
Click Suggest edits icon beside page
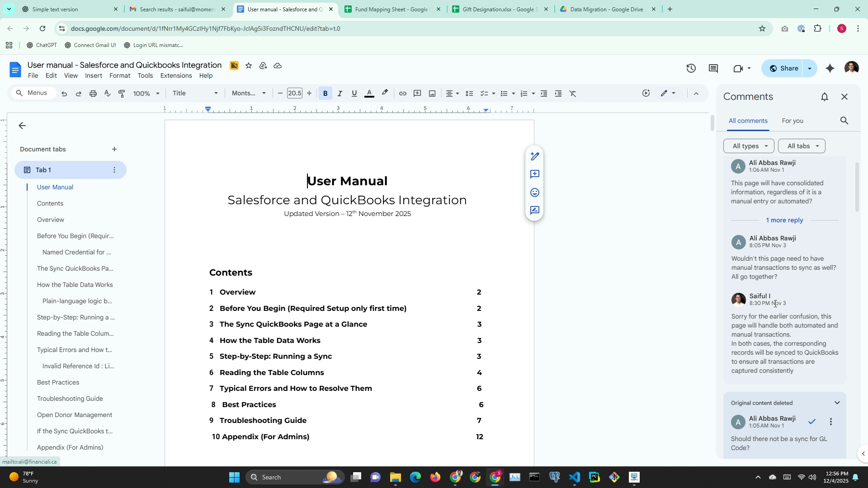pyautogui.click(x=535, y=211)
